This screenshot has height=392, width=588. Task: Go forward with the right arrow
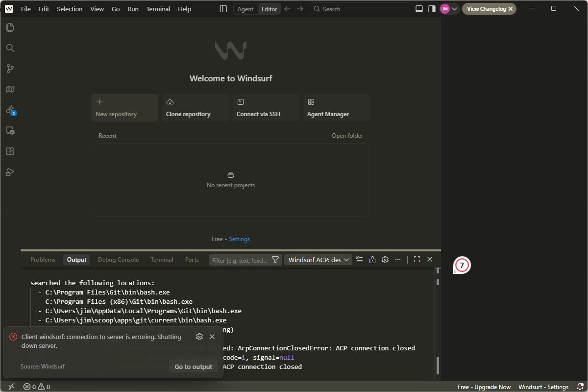pyautogui.click(x=300, y=9)
